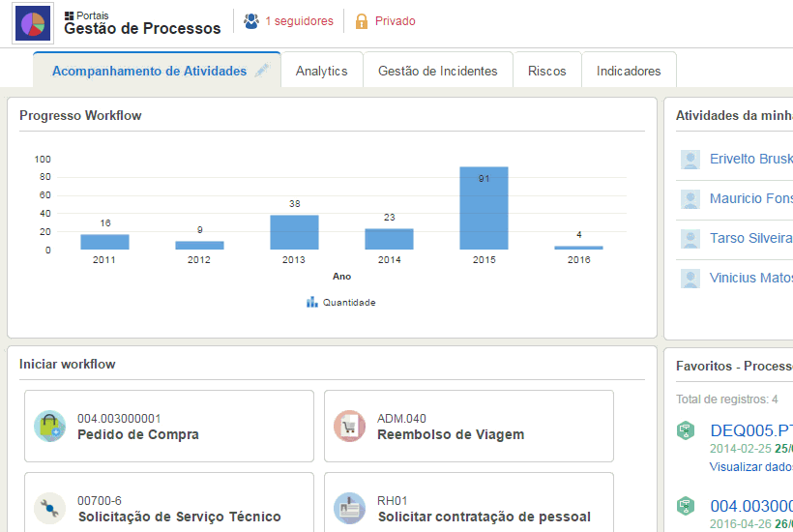Open the 1 seguidores link
Screen dimensions: 793x532
[299, 21]
